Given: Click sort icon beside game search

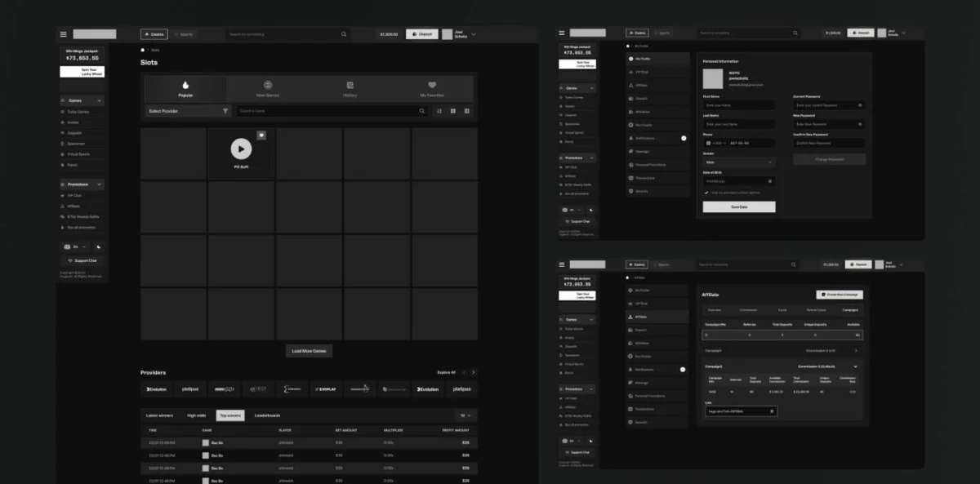Looking at the screenshot, I should (x=439, y=111).
